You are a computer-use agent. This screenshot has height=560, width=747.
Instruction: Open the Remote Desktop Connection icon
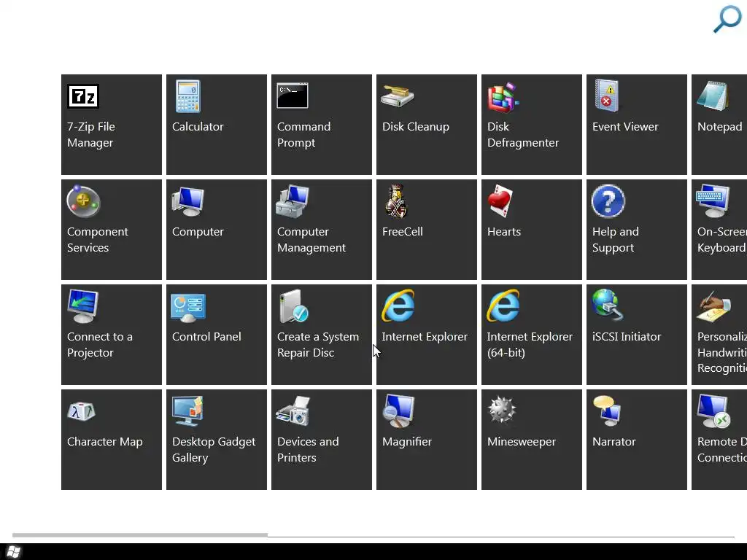[713, 411]
